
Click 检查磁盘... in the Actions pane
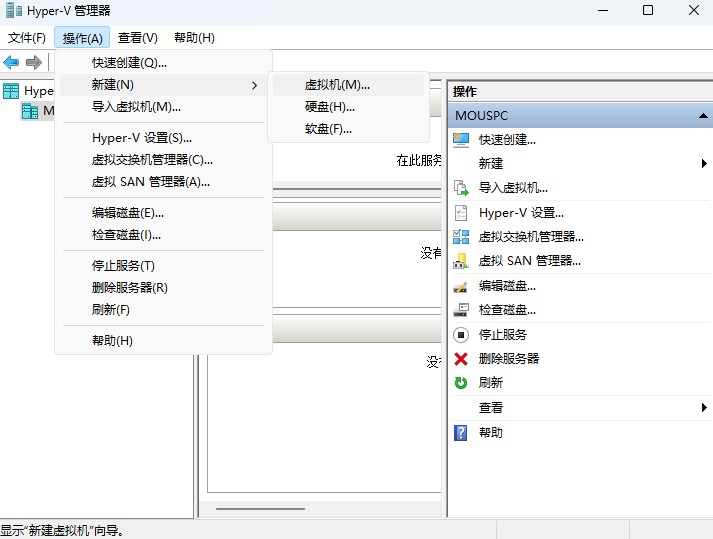(x=507, y=310)
